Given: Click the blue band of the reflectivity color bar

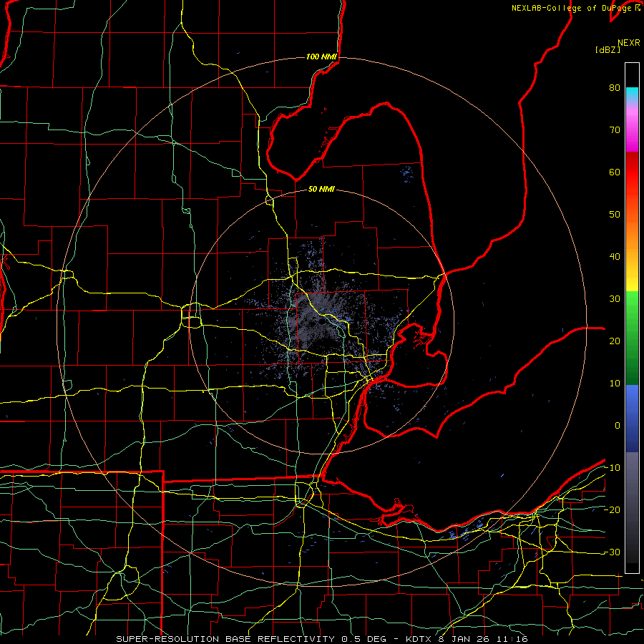Looking at the screenshot, I should point(632,419).
